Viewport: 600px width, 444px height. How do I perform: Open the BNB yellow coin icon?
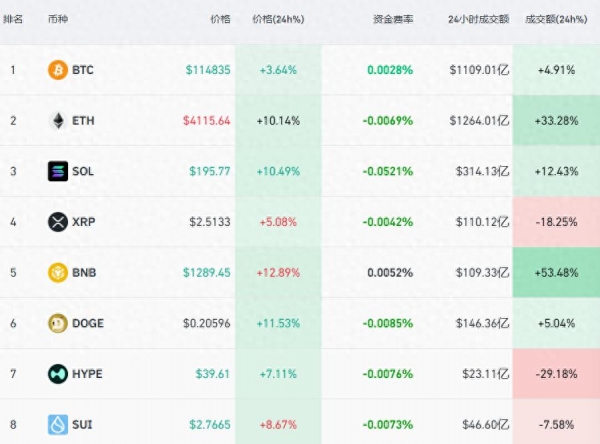coord(58,272)
